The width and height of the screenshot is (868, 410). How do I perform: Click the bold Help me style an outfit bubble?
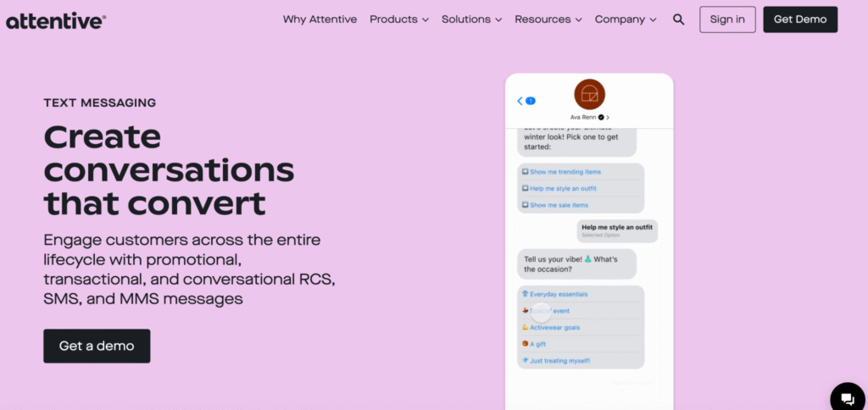click(617, 230)
